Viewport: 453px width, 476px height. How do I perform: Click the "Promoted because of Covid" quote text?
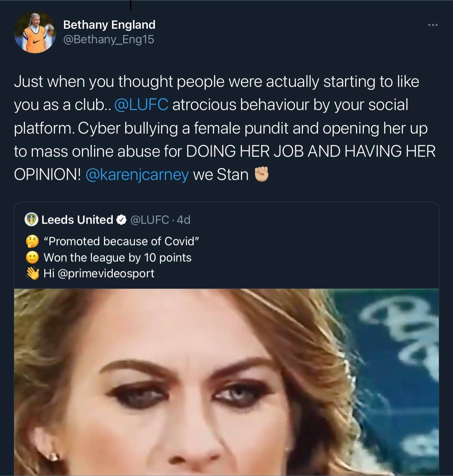(x=121, y=241)
